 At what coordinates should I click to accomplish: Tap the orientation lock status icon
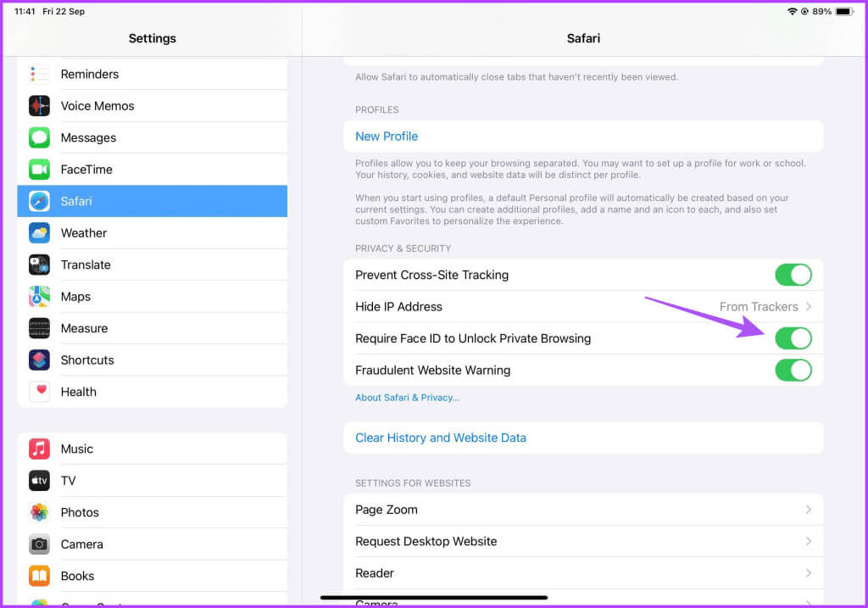[x=804, y=11]
